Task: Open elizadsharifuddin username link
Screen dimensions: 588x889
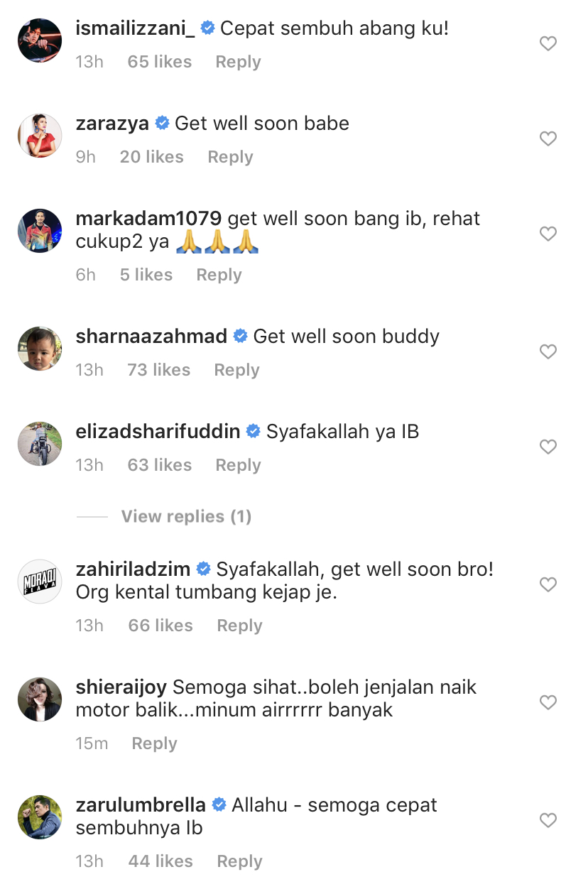Action: point(158,431)
